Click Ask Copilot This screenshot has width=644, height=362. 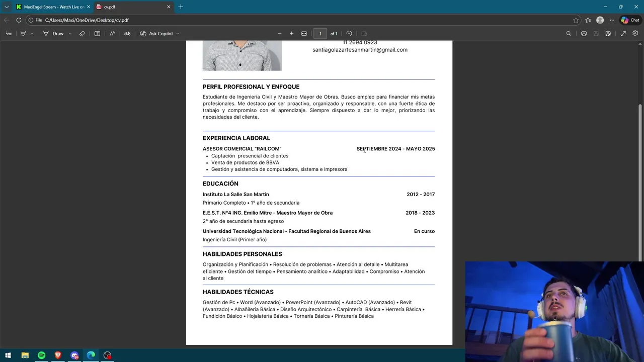[x=156, y=34]
